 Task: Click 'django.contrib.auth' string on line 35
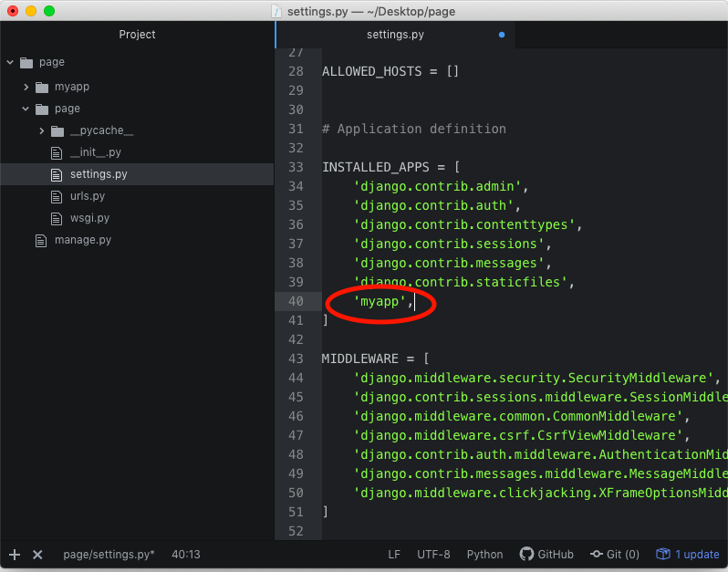(433, 205)
